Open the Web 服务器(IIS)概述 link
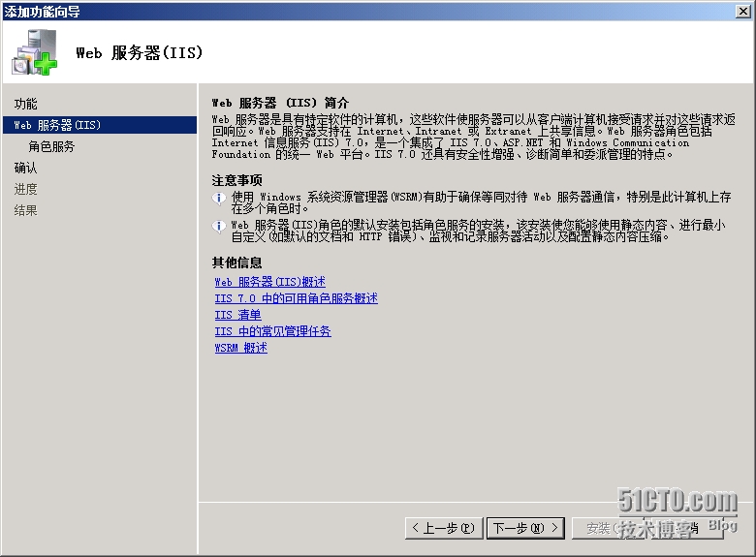 pos(270,282)
